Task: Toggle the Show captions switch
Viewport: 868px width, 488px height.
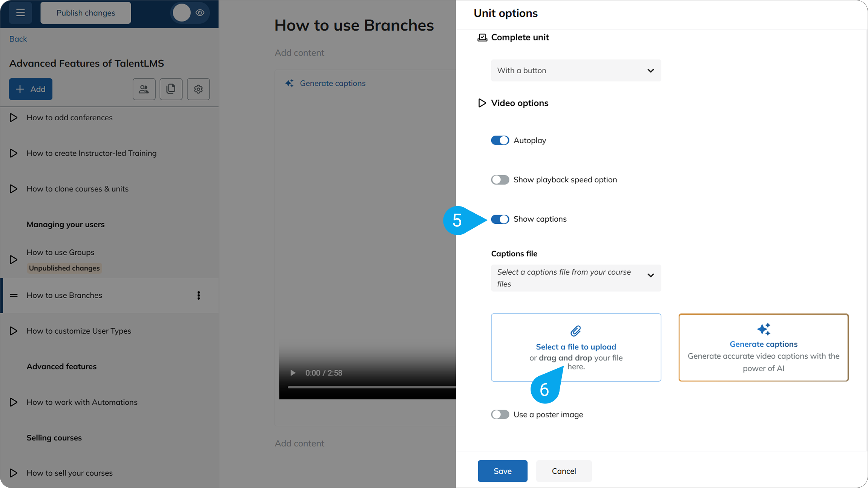Action: (500, 219)
